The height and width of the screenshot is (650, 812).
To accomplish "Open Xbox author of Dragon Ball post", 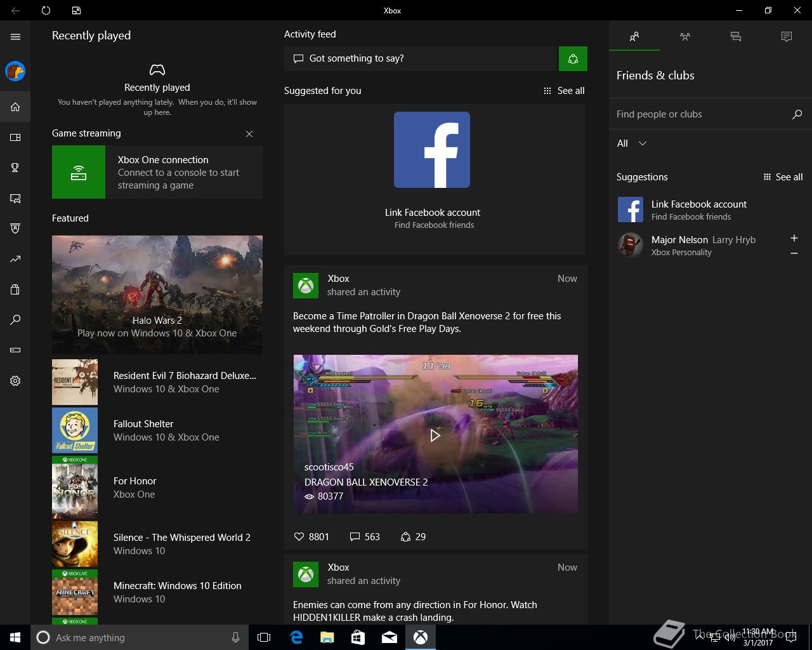I will [338, 279].
